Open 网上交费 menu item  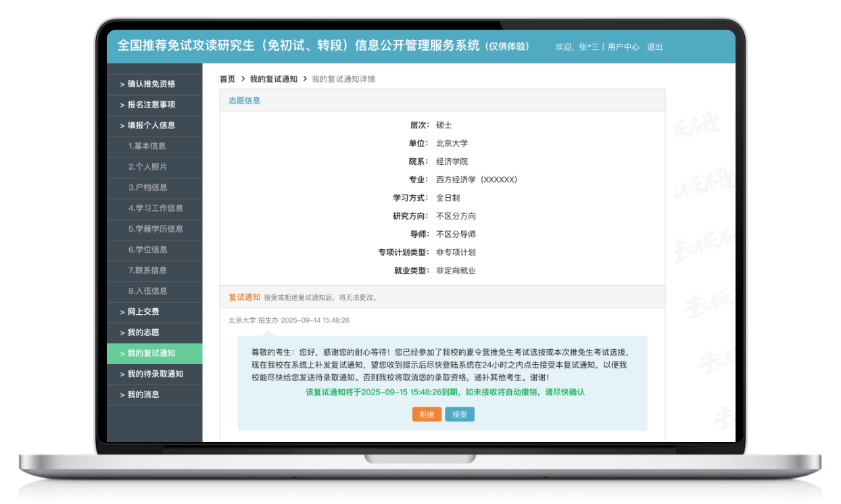coord(143,312)
